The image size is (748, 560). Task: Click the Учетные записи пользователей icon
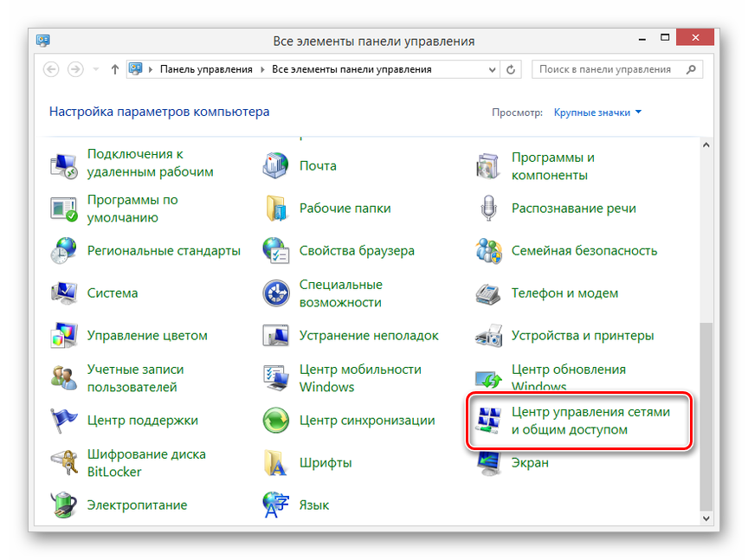pyautogui.click(x=63, y=377)
